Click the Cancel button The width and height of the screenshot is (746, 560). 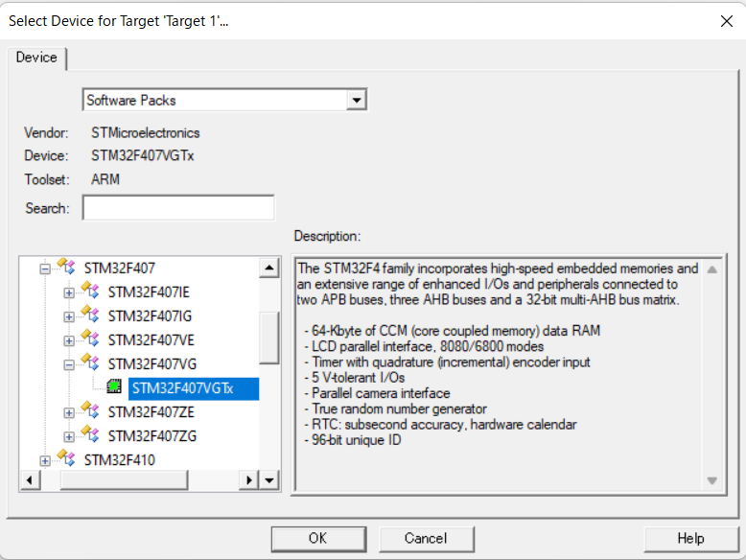pos(427,539)
